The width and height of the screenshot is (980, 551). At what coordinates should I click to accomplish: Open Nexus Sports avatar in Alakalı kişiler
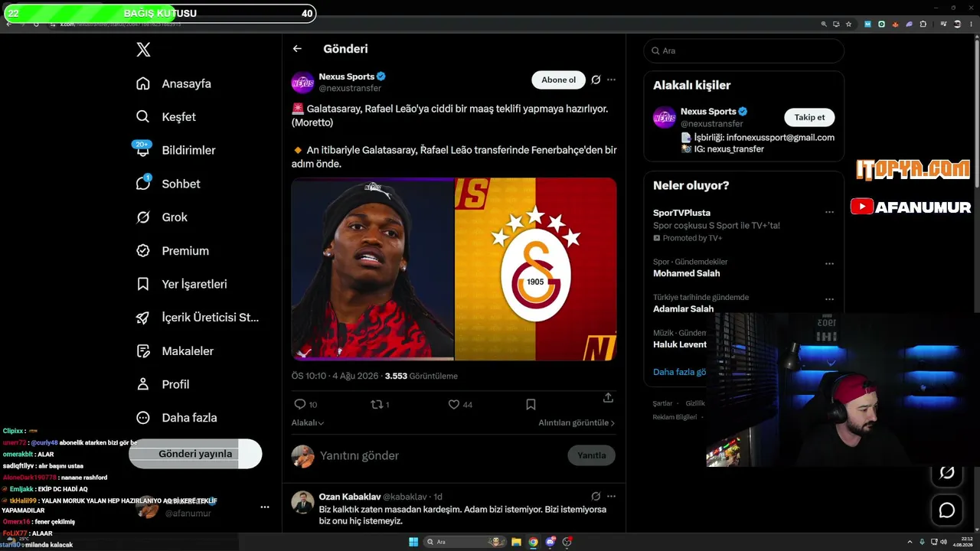click(x=665, y=117)
